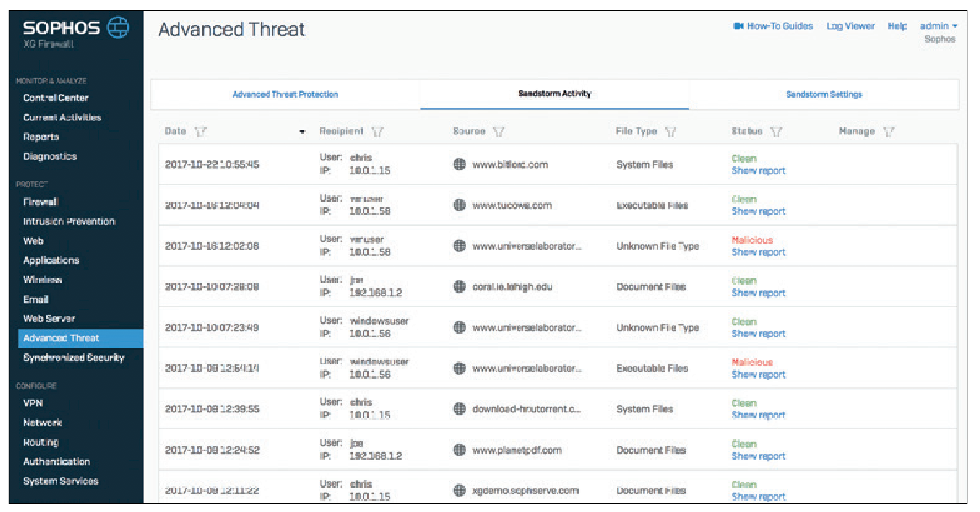Filter by File Type funnel icon
Screen dimensions: 980x512
[x=670, y=132]
